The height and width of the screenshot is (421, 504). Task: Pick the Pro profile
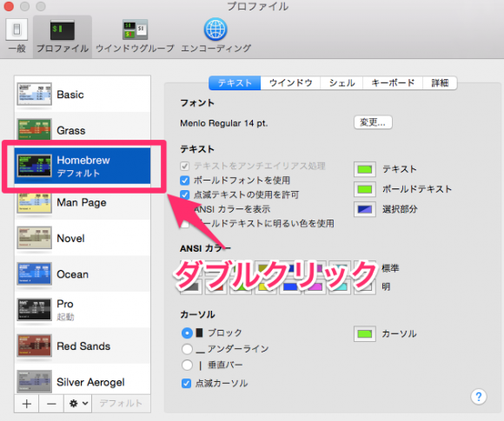pyautogui.click(x=83, y=310)
